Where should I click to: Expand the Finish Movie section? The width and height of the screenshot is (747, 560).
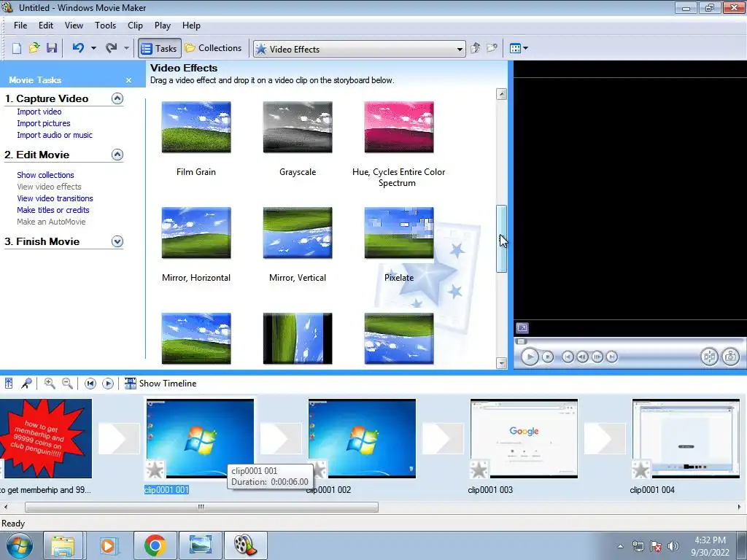(x=117, y=241)
